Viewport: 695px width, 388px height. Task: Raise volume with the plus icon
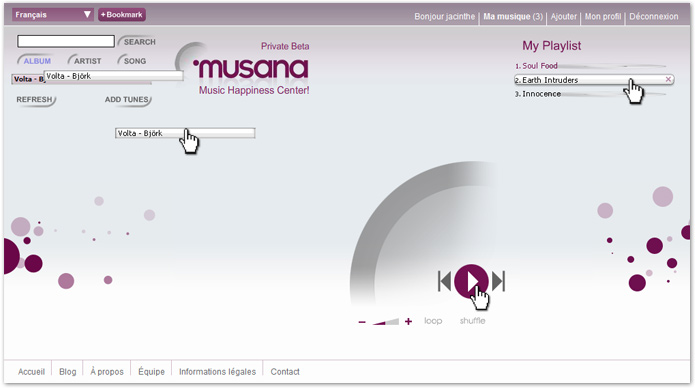click(408, 321)
